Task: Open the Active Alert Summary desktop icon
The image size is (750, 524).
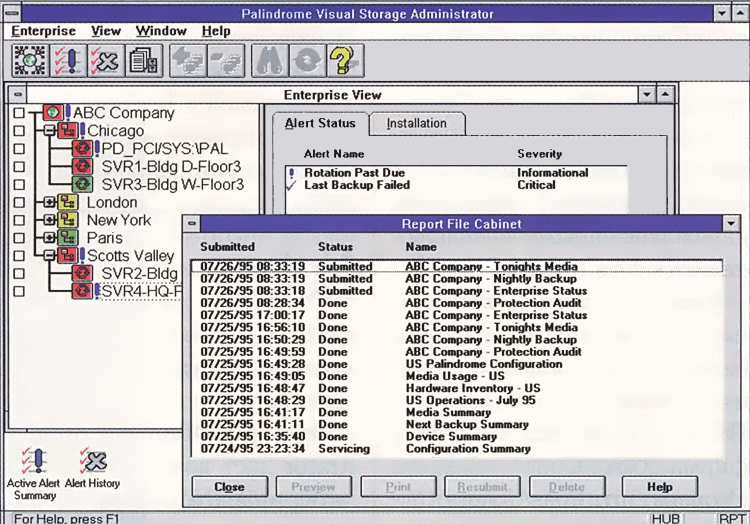Action: 34,473
